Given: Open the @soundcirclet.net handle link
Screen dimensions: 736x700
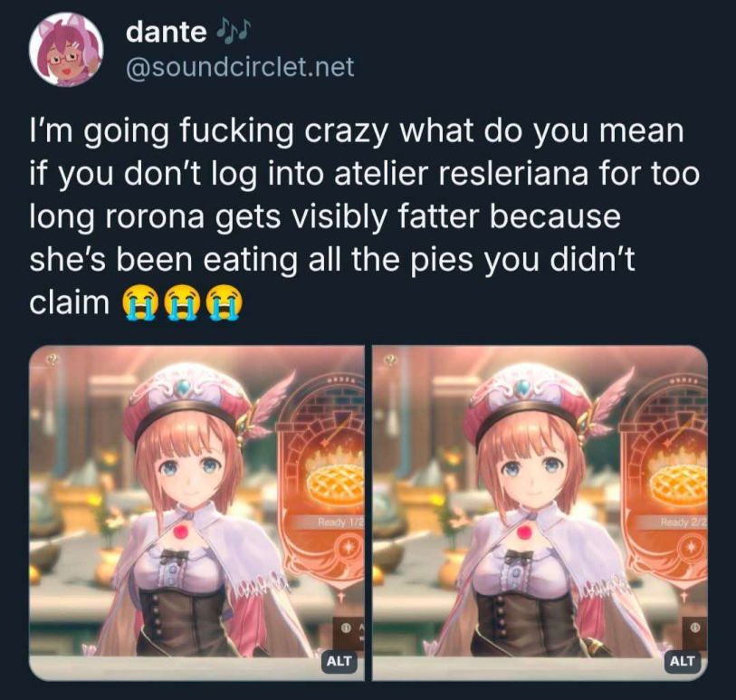Looking at the screenshot, I should pyautogui.click(x=239, y=67).
